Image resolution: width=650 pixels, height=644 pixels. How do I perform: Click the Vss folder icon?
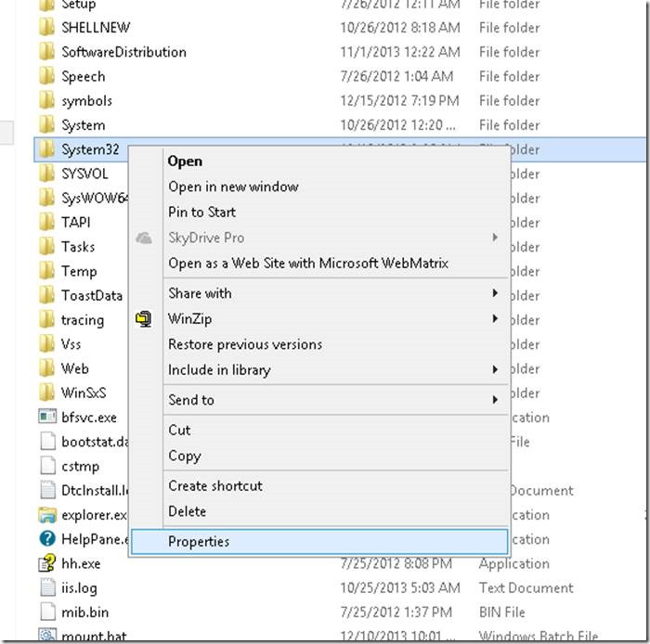46,344
